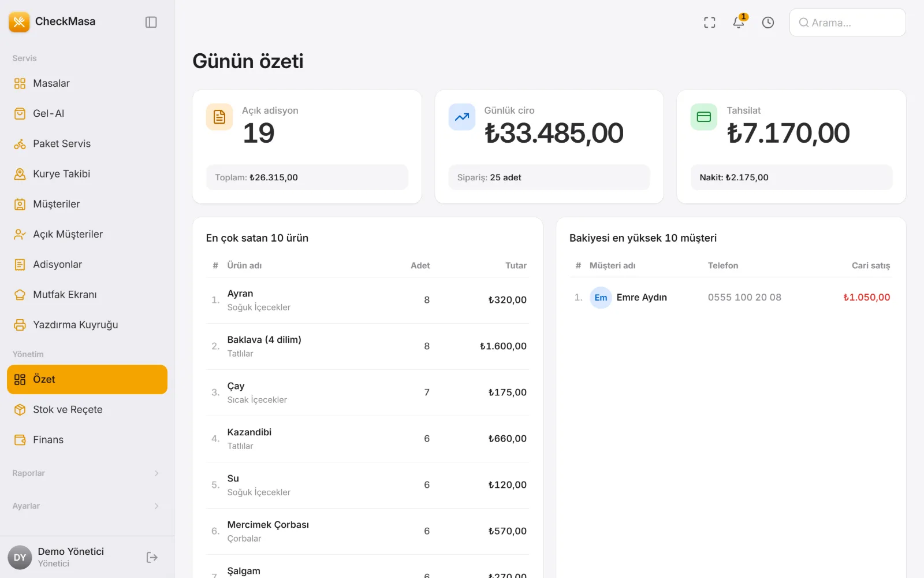Click the Mutfak Ekranı chef hat icon
This screenshot has width=924, height=578.
[x=20, y=294]
